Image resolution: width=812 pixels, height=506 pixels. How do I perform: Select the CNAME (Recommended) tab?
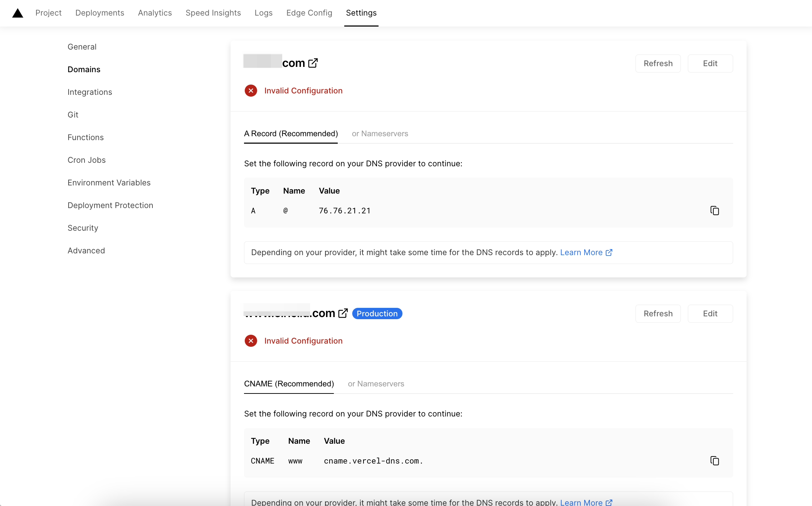[x=289, y=384]
